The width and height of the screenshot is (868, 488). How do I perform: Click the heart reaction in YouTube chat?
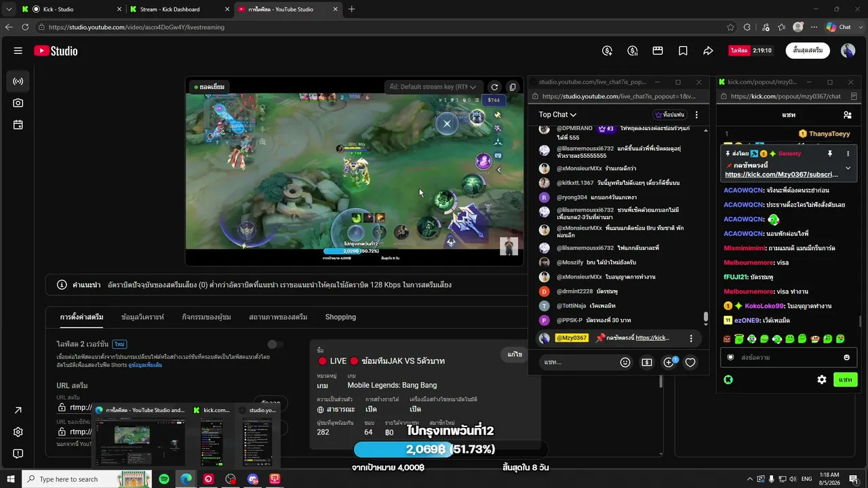click(690, 363)
